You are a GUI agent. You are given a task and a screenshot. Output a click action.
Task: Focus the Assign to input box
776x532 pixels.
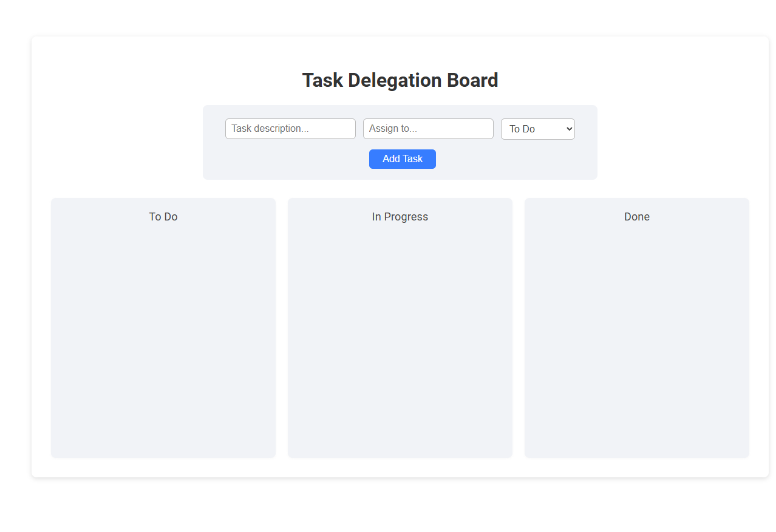427,128
